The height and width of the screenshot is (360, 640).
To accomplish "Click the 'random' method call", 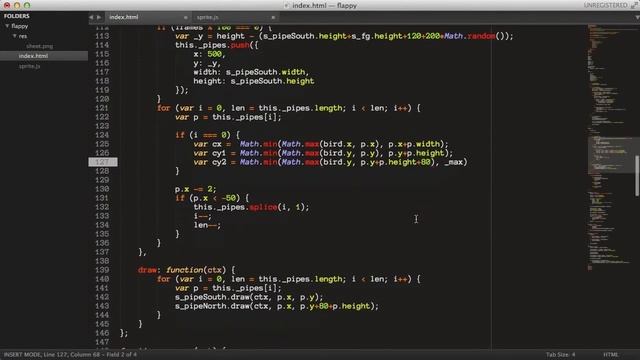I will pos(481,36).
